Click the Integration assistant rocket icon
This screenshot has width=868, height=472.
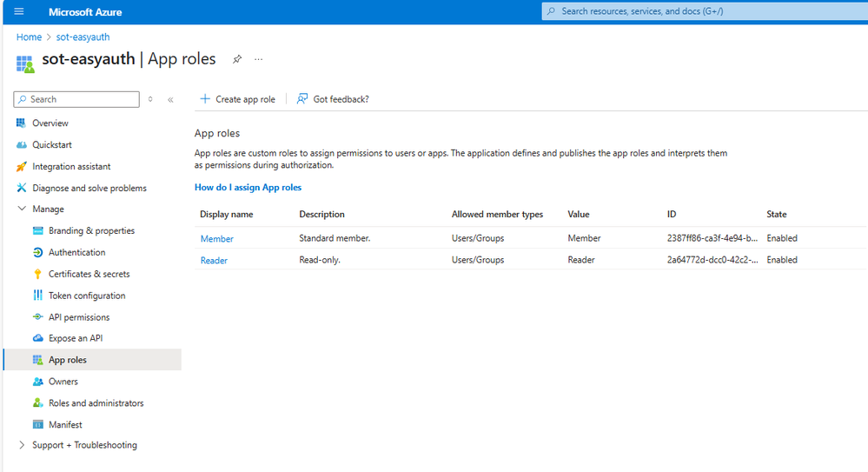click(22, 166)
